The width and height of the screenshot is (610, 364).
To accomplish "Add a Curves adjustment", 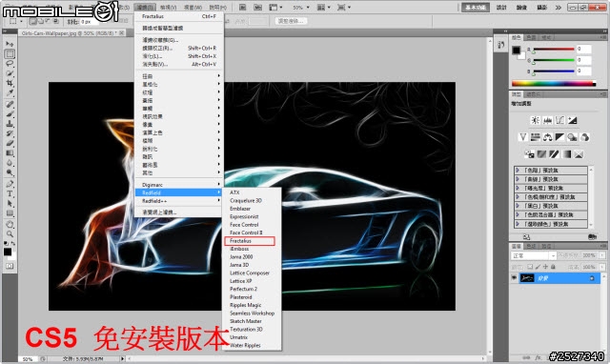I will click(559, 120).
